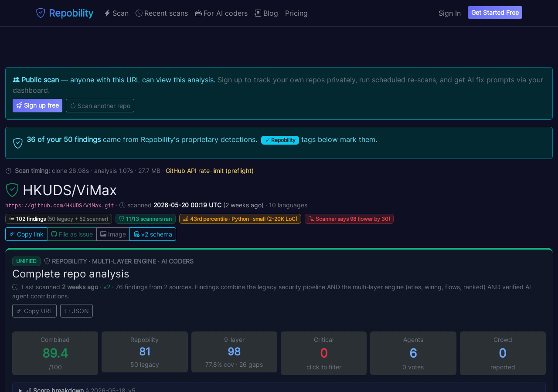Click the shield icon before REPOBILITY · MULTI-LAYER ENGINE
Viewport: 558px width, 392px height.
point(47,261)
